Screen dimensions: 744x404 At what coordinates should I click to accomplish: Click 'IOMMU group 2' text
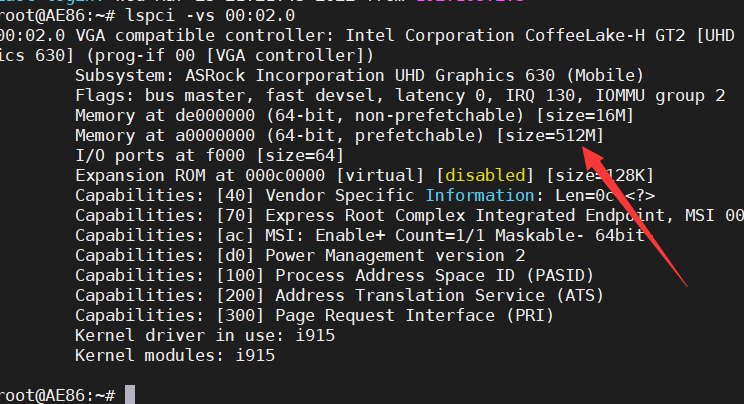660,96
